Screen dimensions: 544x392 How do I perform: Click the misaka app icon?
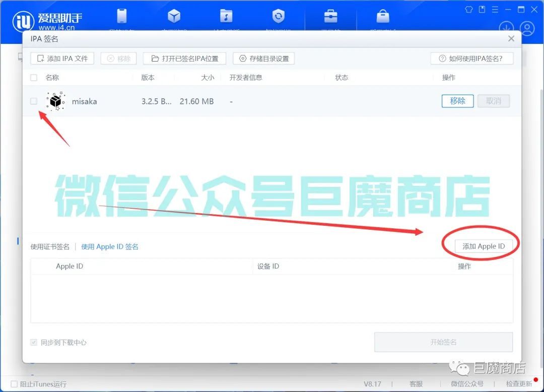(55, 101)
